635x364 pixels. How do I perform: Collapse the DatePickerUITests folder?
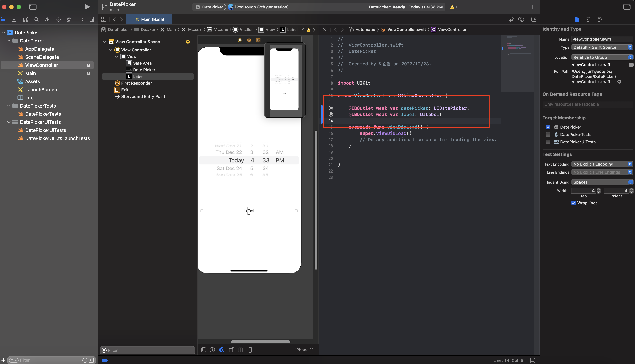pos(9,122)
